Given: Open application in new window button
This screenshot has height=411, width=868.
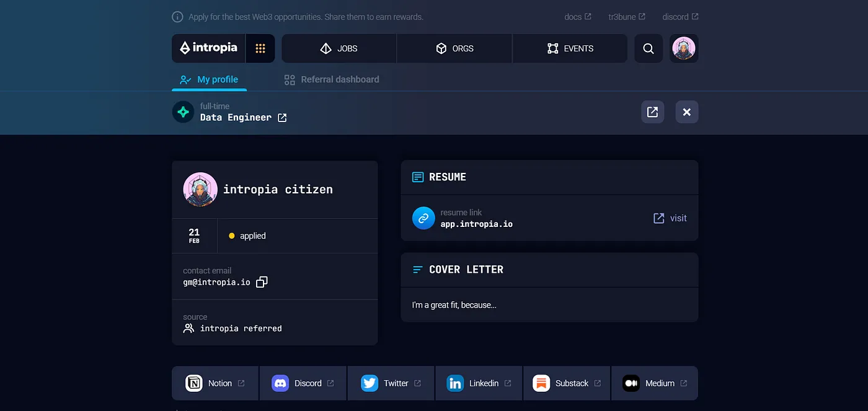Looking at the screenshot, I should (652, 112).
